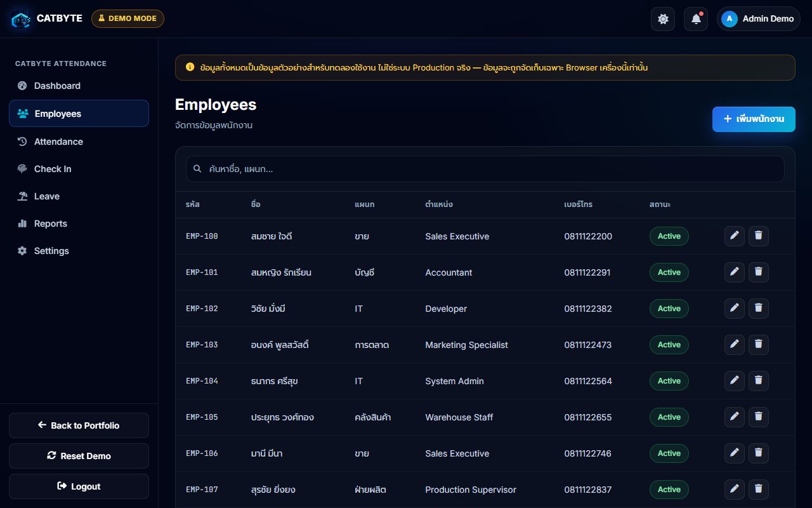Click phone number 0811122382
This screenshot has width=812, height=508.
(588, 309)
